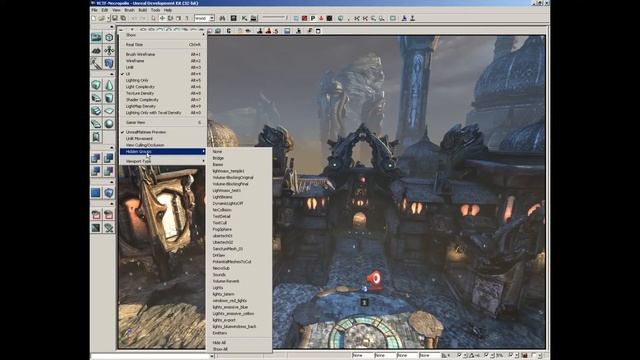Click the Add Volume shield icon in the toolbox
The image size is (640, 360).
(x=109, y=192)
